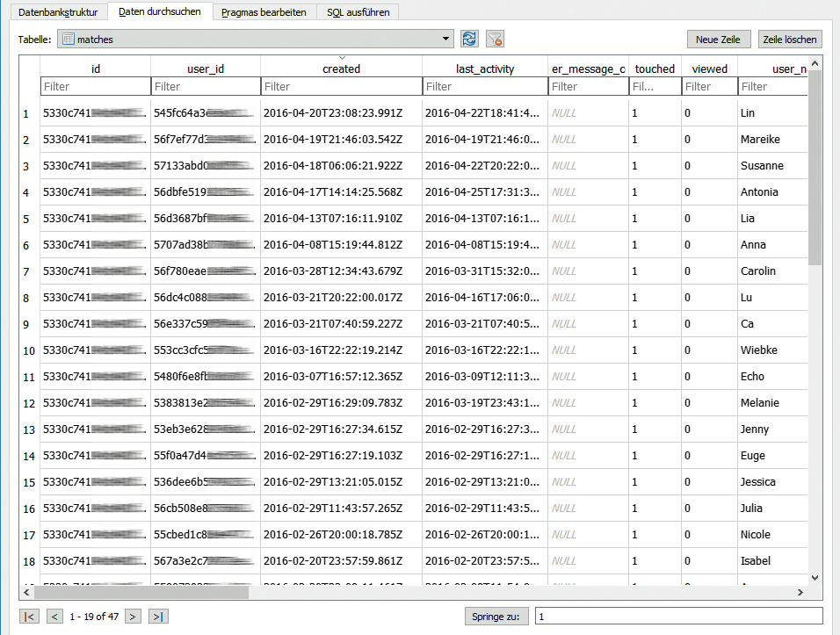The width and height of the screenshot is (840, 635).
Task: Click the vertical scroll down arrow
Action: pyautogui.click(x=815, y=578)
